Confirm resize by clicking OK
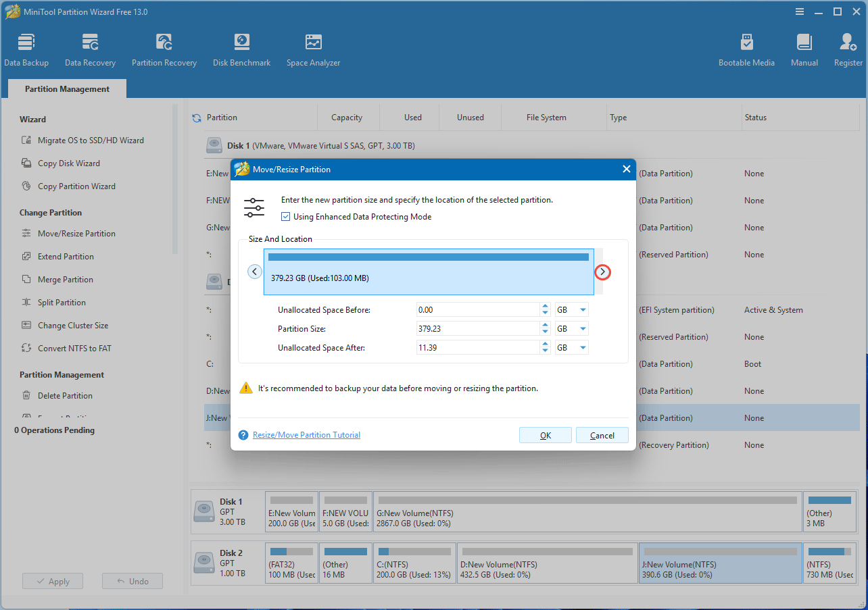This screenshot has height=610, width=868. tap(545, 435)
